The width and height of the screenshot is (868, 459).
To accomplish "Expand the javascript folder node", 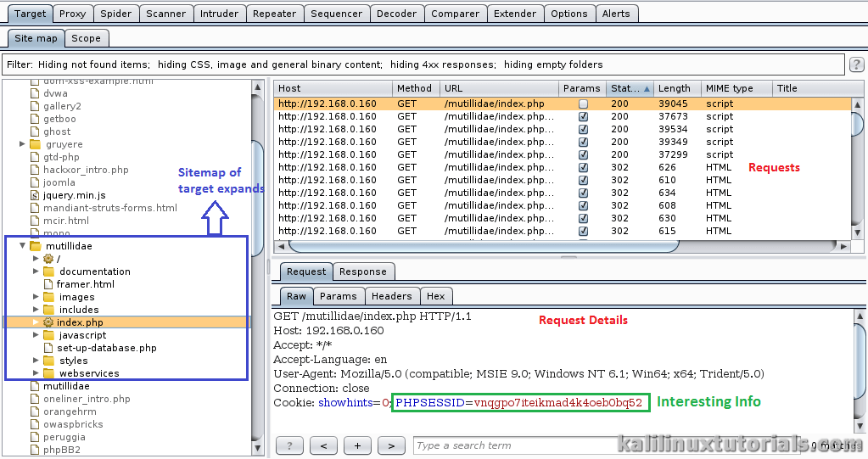I will (x=36, y=335).
